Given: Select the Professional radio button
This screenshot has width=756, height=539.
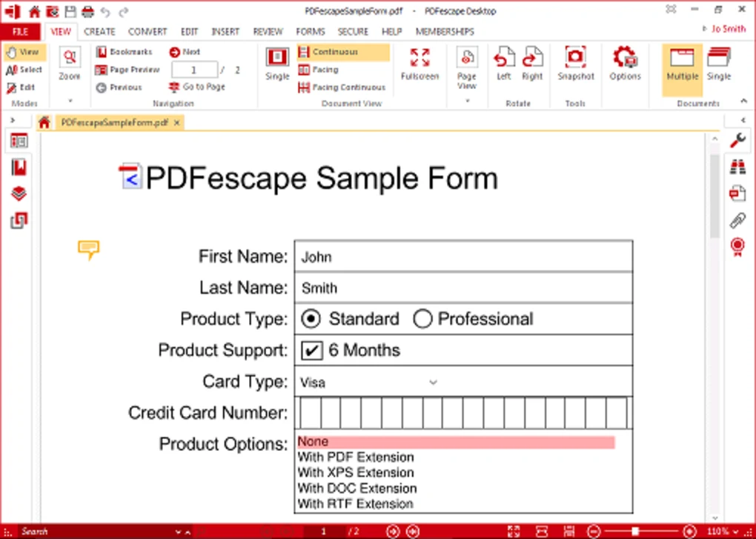Looking at the screenshot, I should click(x=422, y=318).
